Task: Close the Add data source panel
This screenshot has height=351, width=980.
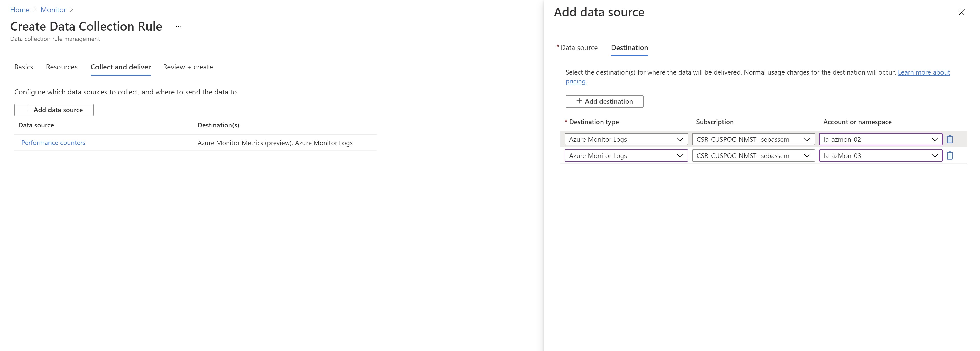Action: point(961,12)
